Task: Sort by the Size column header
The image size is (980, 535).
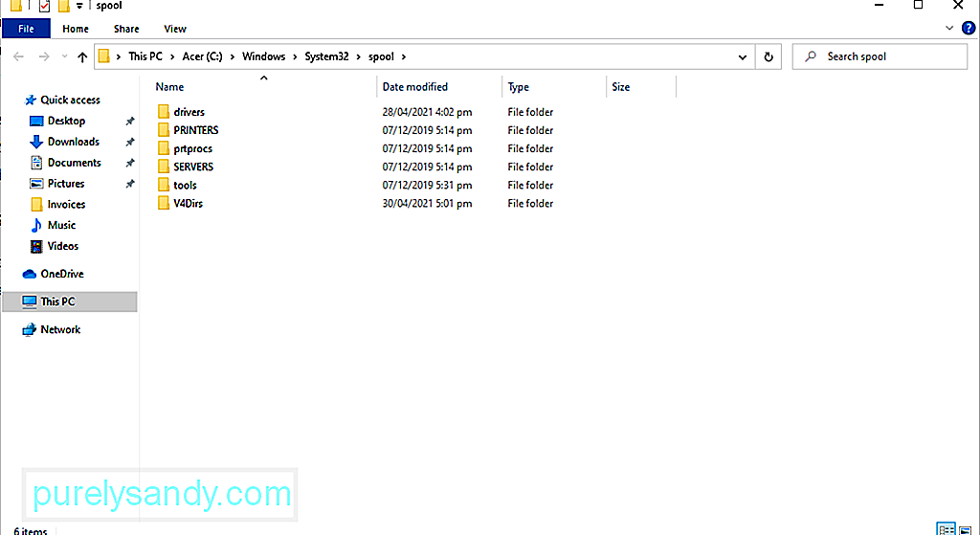Action: (620, 87)
